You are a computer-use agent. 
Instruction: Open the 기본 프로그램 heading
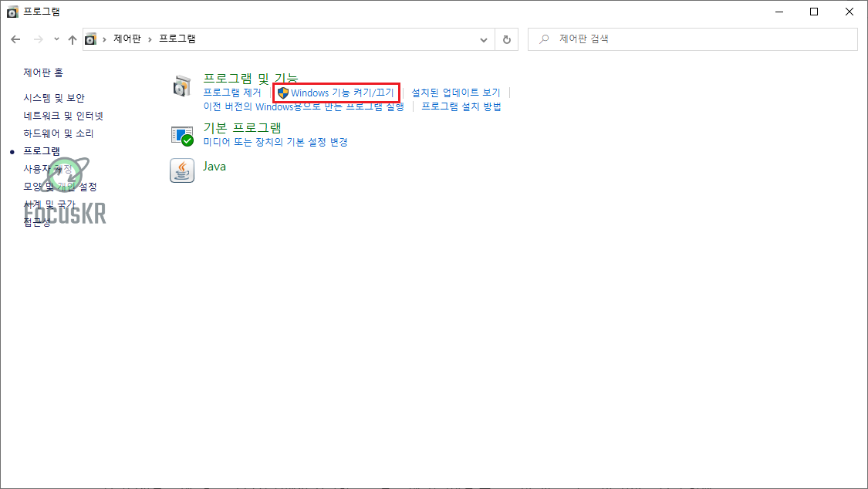[242, 128]
